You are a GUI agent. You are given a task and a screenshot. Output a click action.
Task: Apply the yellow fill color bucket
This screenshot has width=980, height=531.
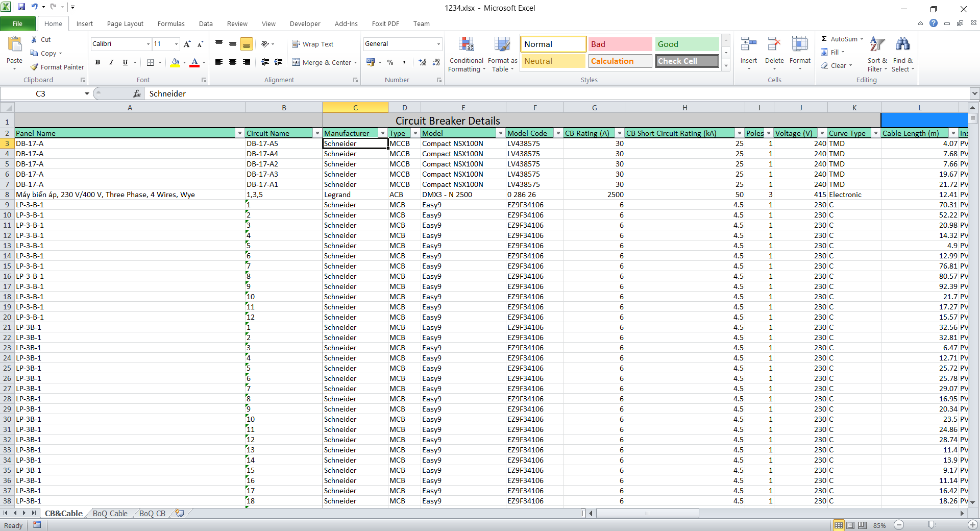click(x=175, y=62)
